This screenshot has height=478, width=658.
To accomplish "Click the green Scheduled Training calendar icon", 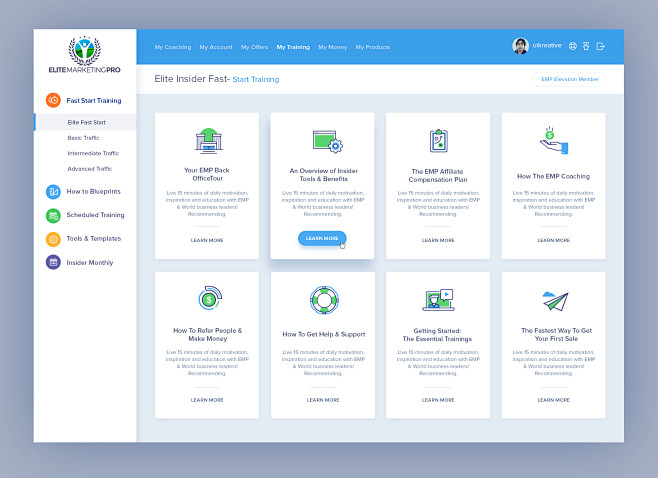I will point(53,216).
